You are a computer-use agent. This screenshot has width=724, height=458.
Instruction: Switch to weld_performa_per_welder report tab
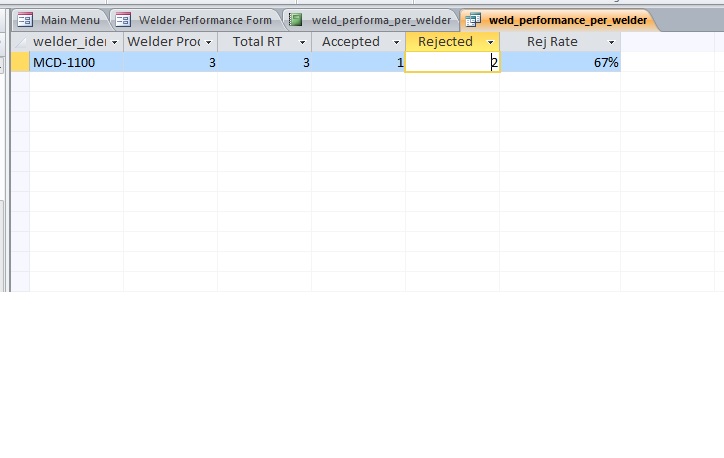click(371, 20)
